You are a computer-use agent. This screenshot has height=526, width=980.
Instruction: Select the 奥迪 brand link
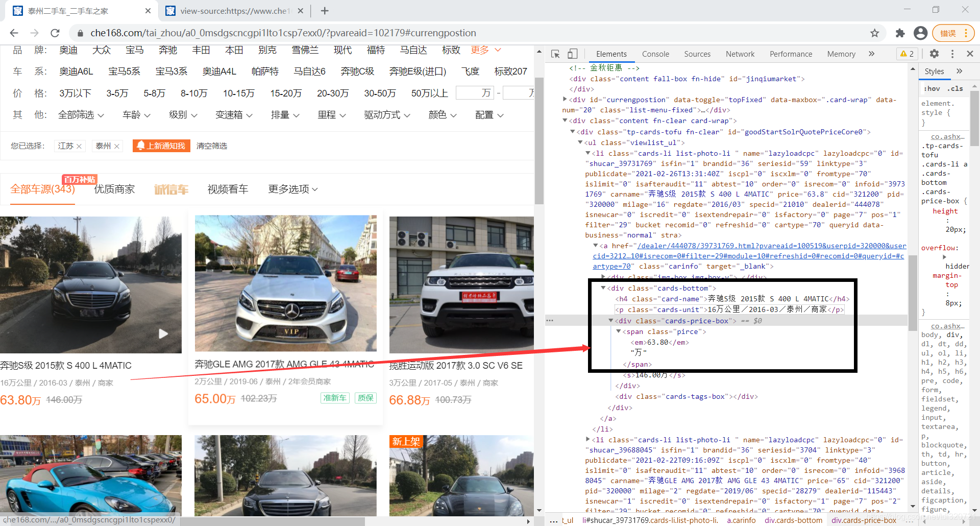68,50
